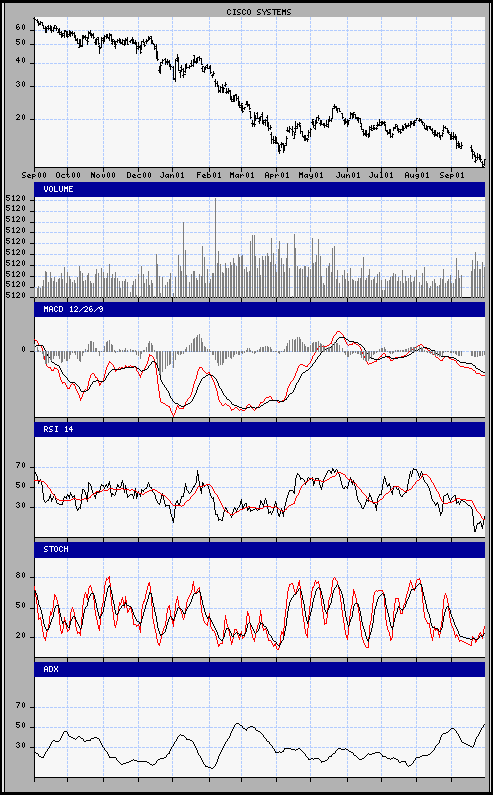493x795 pixels.
Task: Click the Oct00 date axis label
Action: tap(68, 175)
